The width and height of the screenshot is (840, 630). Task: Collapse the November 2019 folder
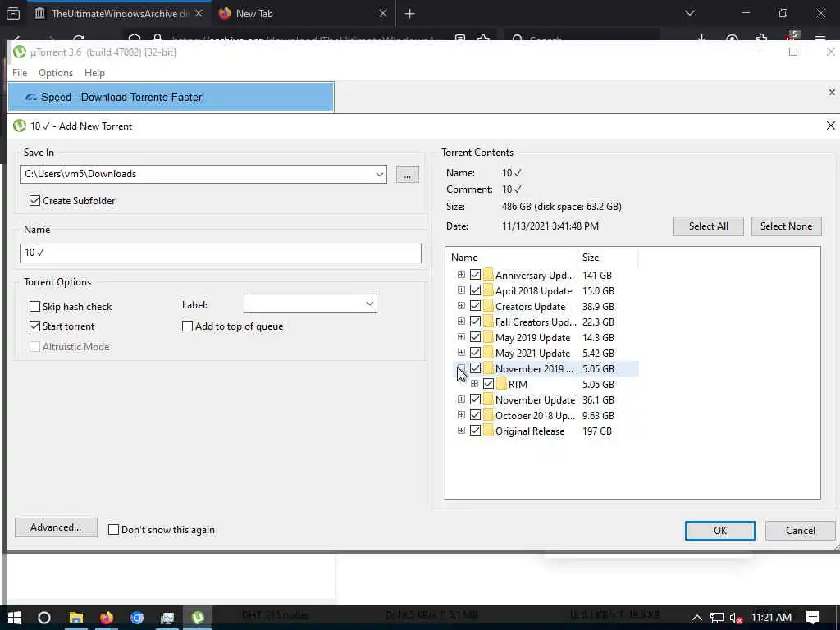click(461, 368)
